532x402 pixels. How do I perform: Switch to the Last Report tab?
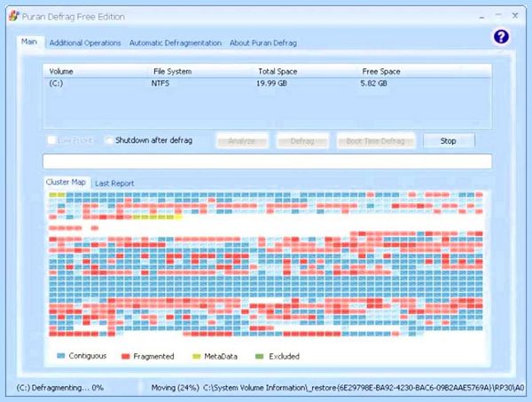pyautogui.click(x=114, y=184)
